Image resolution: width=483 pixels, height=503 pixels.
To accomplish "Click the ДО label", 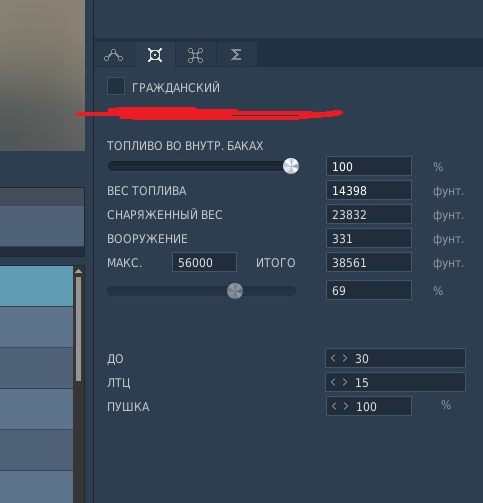I will [115, 359].
